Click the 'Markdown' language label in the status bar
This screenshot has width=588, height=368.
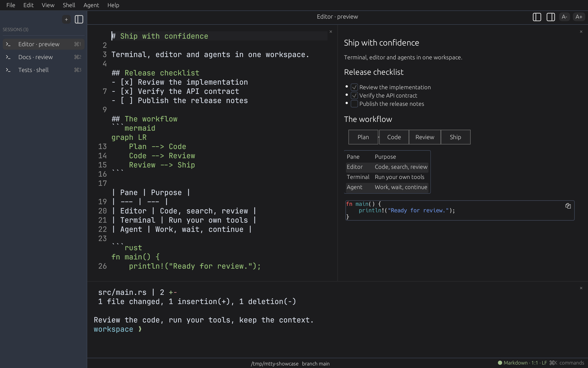pyautogui.click(x=515, y=363)
